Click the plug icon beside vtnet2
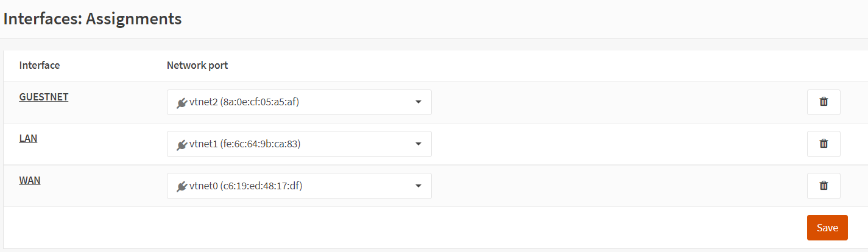Image resolution: width=868 pixels, height=252 pixels. (x=182, y=103)
